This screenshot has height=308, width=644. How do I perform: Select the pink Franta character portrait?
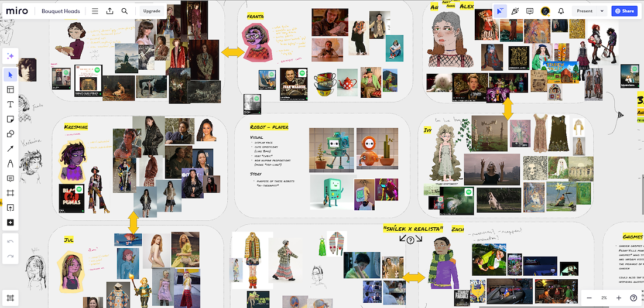[256, 42]
